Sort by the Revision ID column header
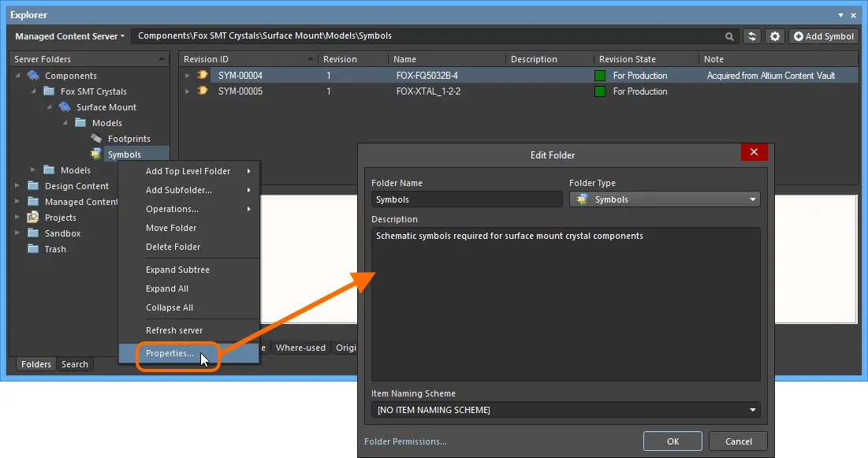The image size is (868, 458). [x=248, y=59]
